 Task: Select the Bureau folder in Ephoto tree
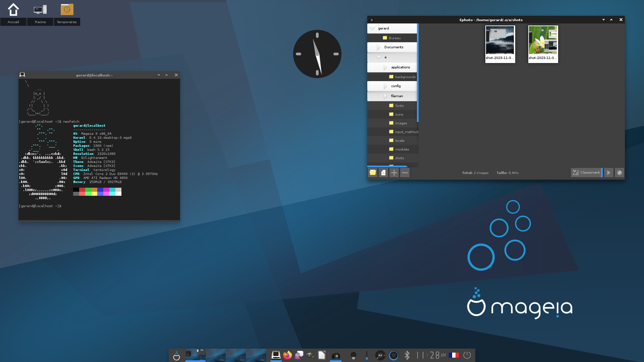click(392, 38)
